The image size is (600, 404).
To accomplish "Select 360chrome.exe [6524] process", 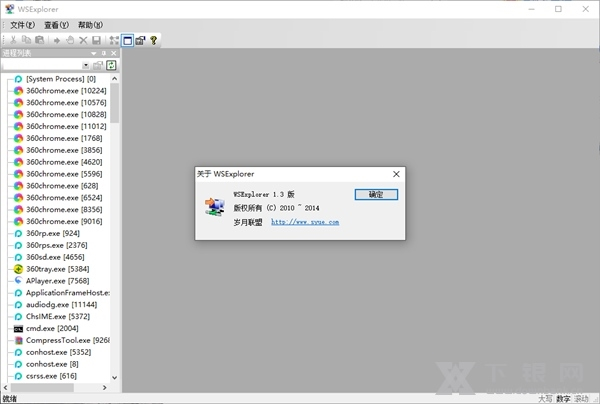I will (x=64, y=197).
